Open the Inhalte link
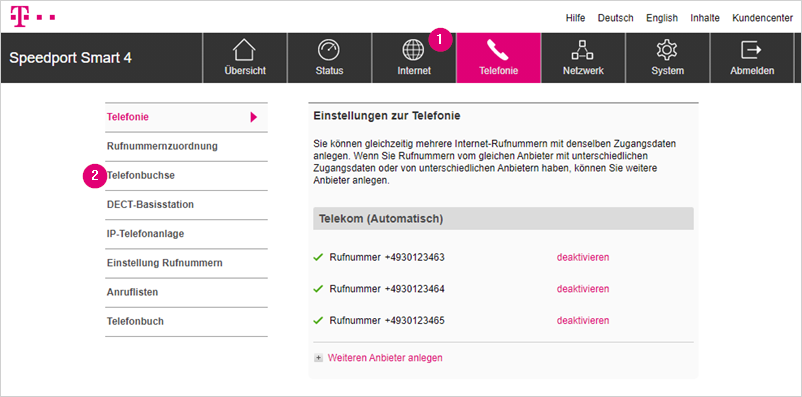The width and height of the screenshot is (802, 397). point(705,18)
